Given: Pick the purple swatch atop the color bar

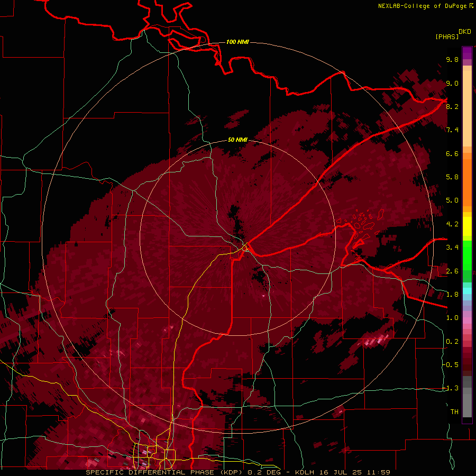Looking at the screenshot, I should [x=467, y=53].
